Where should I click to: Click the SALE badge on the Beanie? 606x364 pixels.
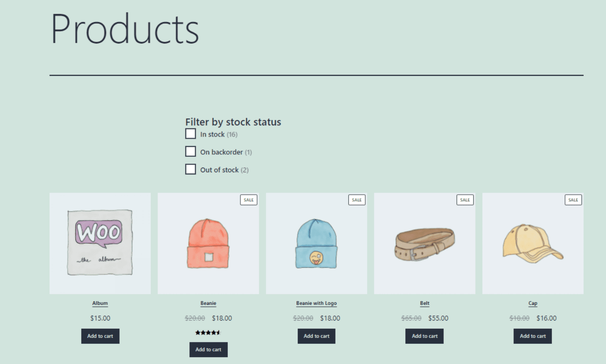coord(249,199)
